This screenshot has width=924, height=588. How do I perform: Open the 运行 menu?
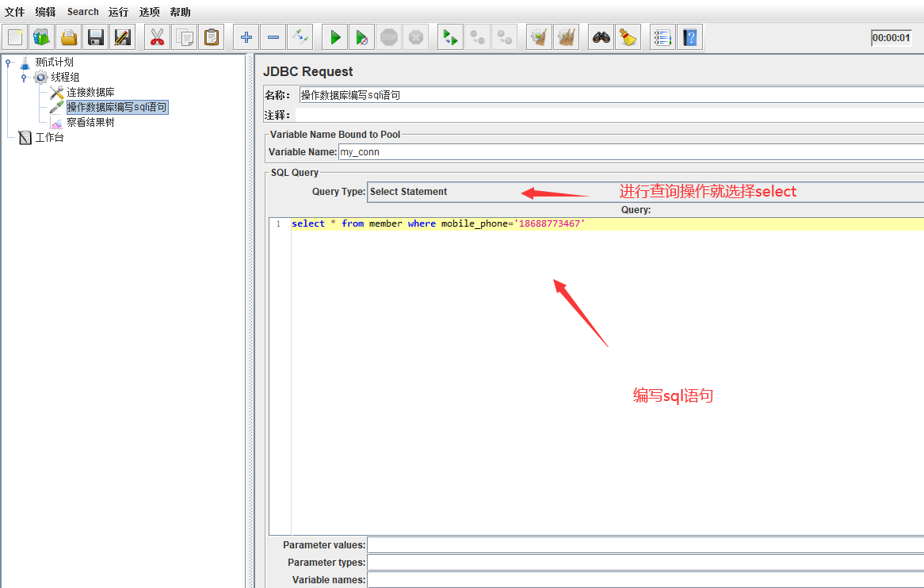pos(118,12)
